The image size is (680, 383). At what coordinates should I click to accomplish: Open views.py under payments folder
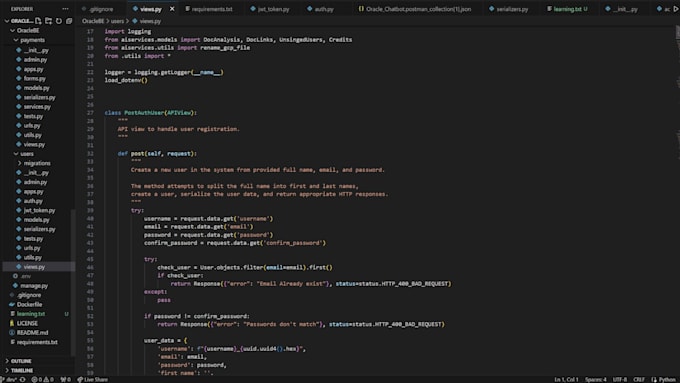34,144
